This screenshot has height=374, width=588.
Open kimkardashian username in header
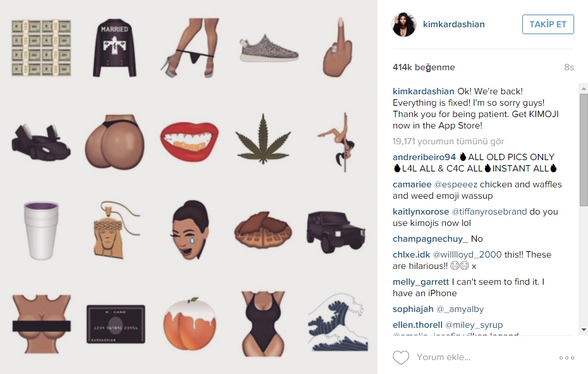[x=454, y=25]
